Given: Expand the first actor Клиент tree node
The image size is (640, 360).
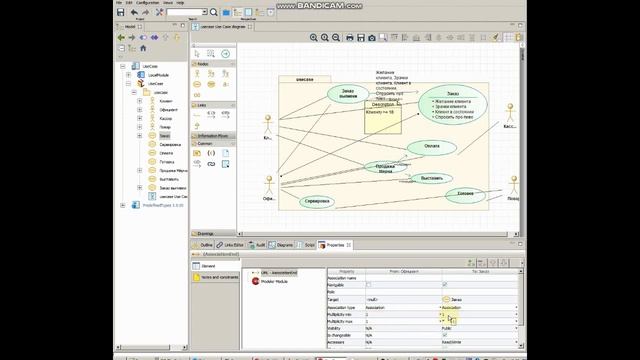Looking at the screenshot, I should pyautogui.click(x=140, y=101).
